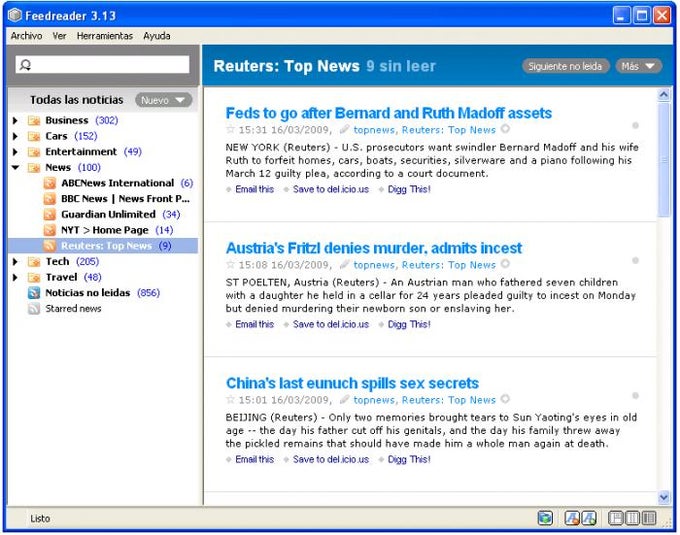Image resolution: width=680 pixels, height=535 pixels.
Task: Collapse the News folder
Action: (x=15, y=167)
